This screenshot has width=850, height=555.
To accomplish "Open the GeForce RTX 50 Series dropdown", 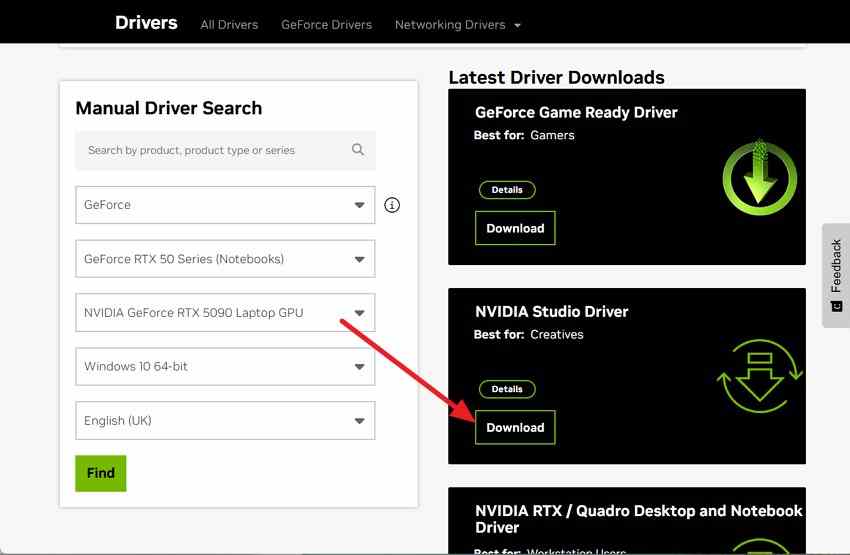I will (x=225, y=259).
